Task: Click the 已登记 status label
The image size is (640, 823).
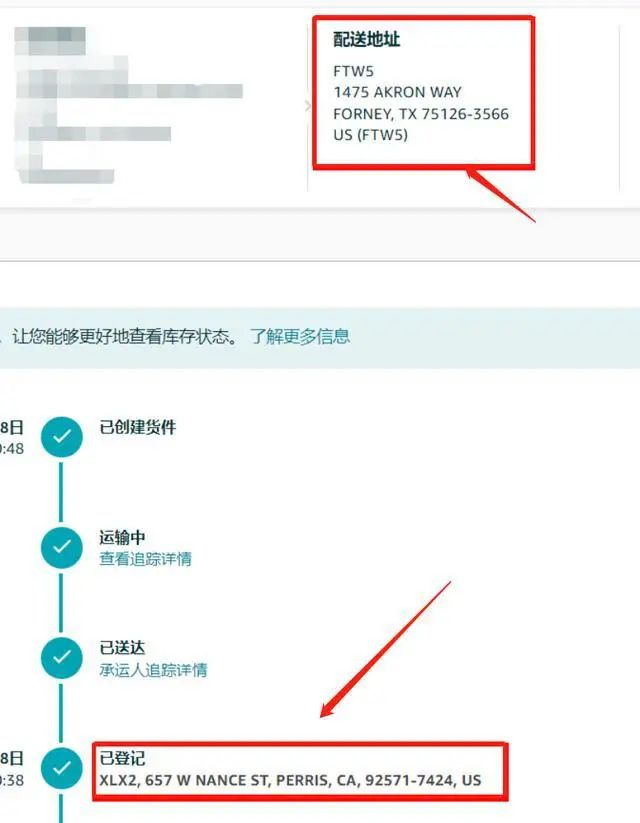Action: [122, 758]
